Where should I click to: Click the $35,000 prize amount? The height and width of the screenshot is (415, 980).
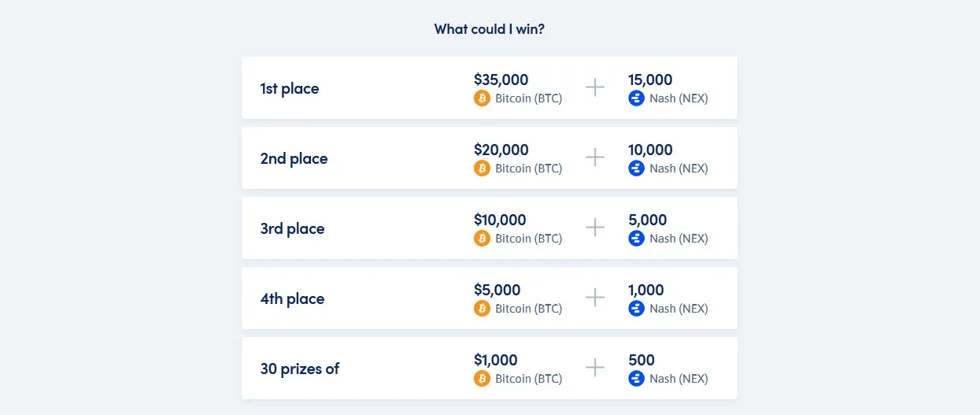tap(501, 80)
